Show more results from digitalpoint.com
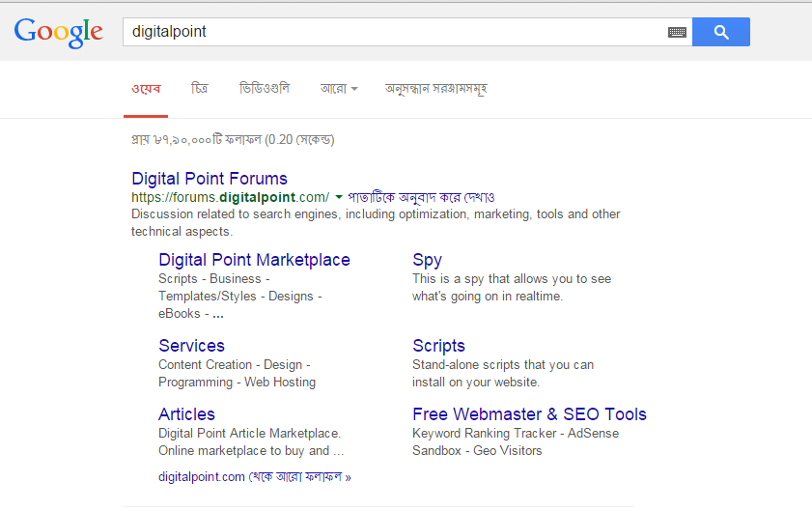Screen dimensions: 812x511 pos(254,476)
